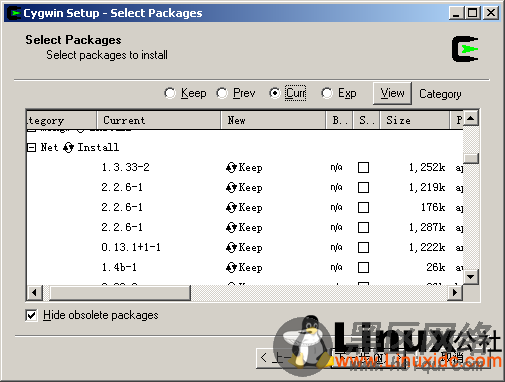Click the vertical scrollbar thumb
Screen dimensions: 505x382
click(471, 158)
